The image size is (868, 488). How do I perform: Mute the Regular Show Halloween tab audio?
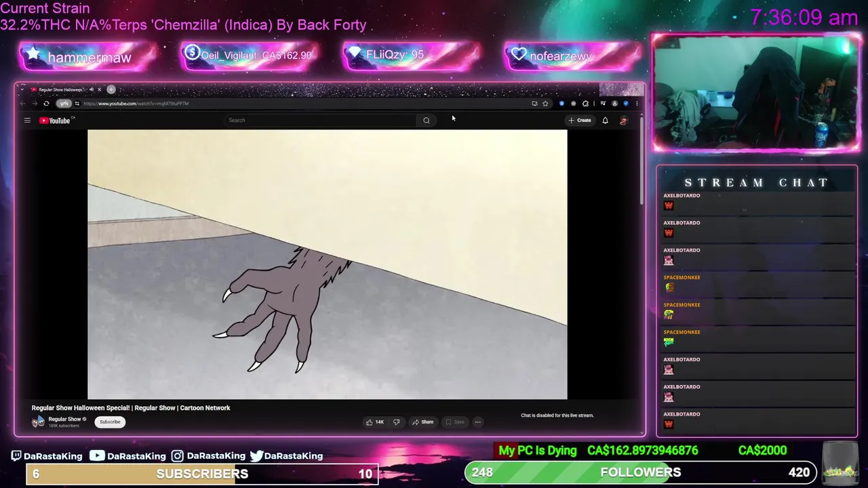point(92,89)
